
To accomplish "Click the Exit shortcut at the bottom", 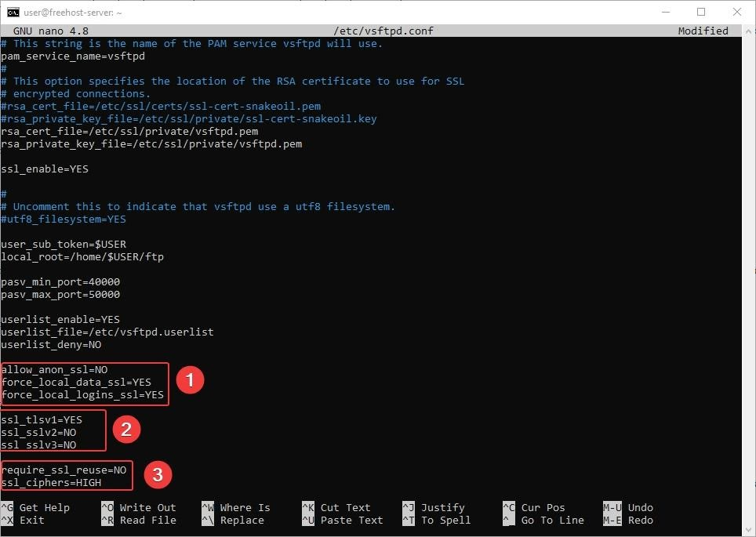I will point(31,520).
